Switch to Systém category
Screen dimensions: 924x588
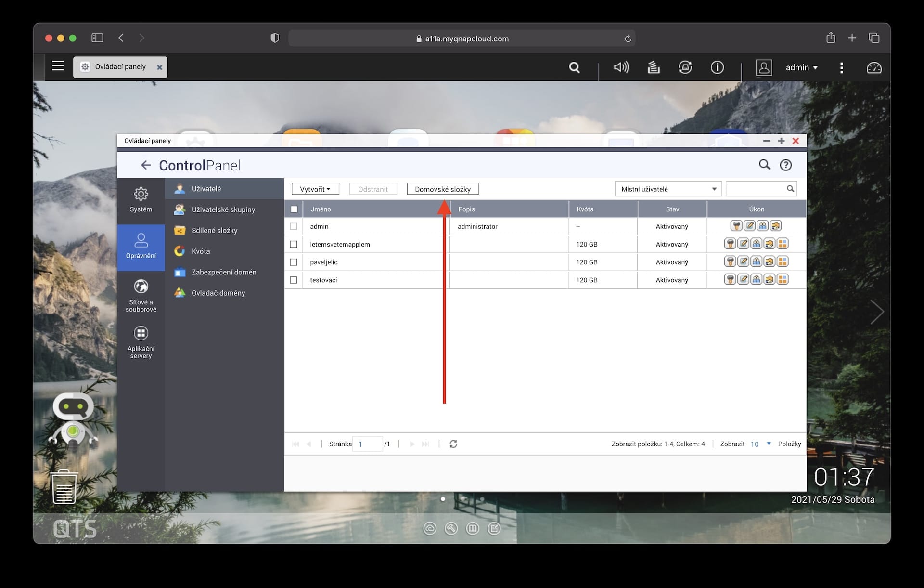141,200
